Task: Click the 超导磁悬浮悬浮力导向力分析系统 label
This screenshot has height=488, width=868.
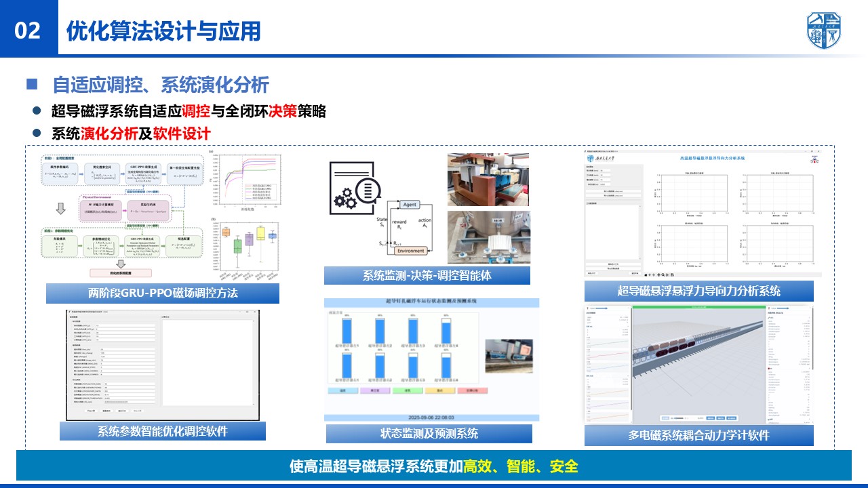Action: point(699,291)
